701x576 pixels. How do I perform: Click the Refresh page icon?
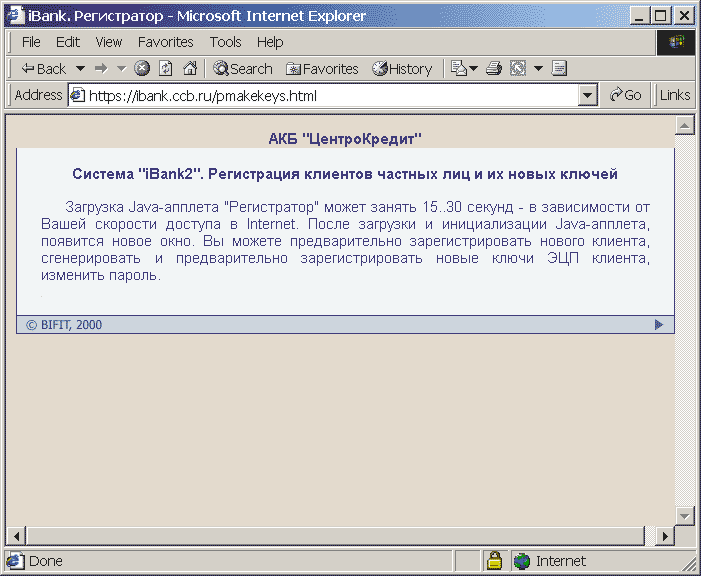pos(166,68)
